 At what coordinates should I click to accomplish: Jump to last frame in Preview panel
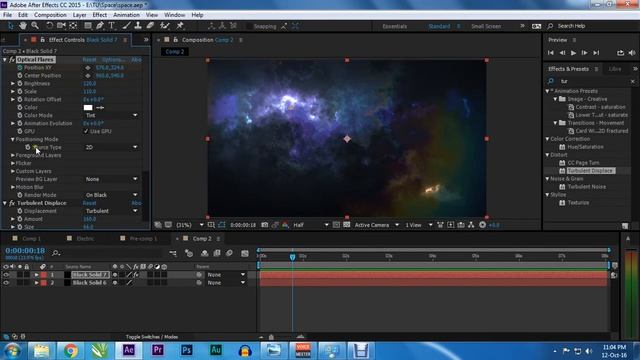pyautogui.click(x=596, y=53)
